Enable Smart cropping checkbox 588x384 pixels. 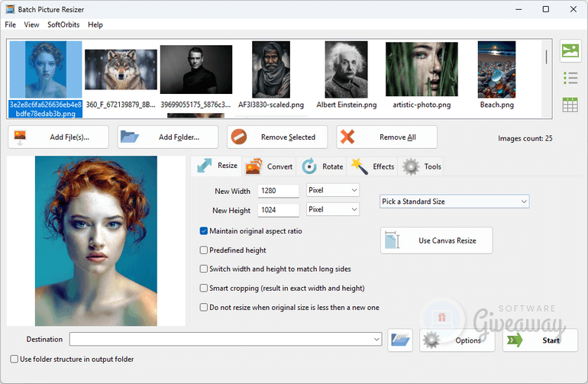click(204, 288)
